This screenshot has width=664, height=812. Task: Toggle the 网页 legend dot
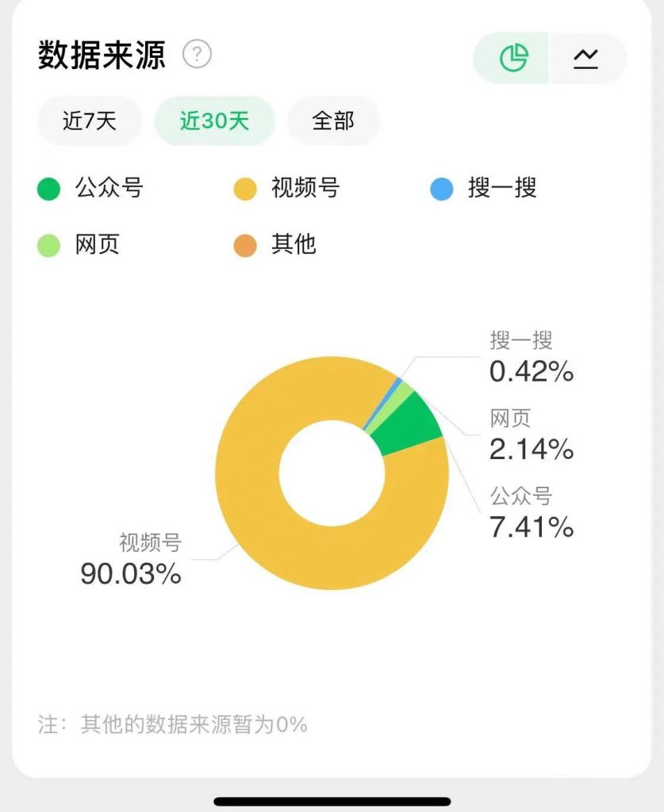click(x=48, y=245)
